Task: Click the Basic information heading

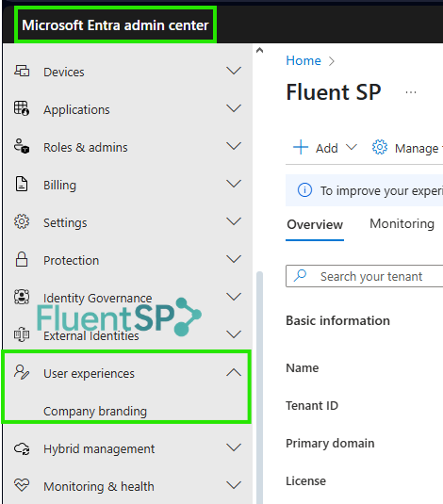Action: point(337,321)
